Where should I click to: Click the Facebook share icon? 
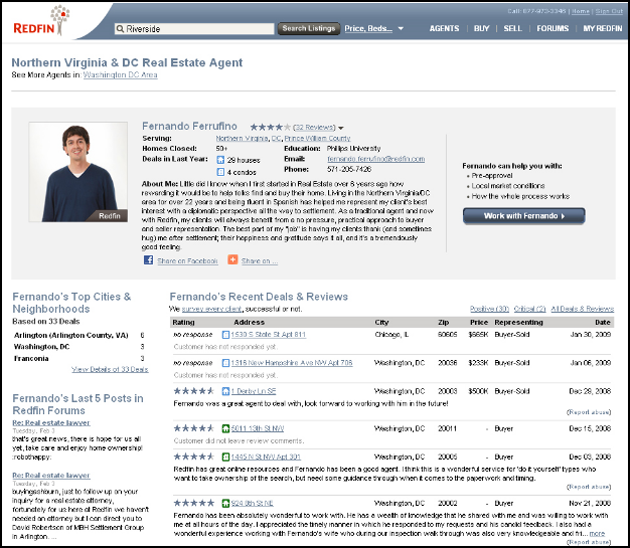click(148, 260)
